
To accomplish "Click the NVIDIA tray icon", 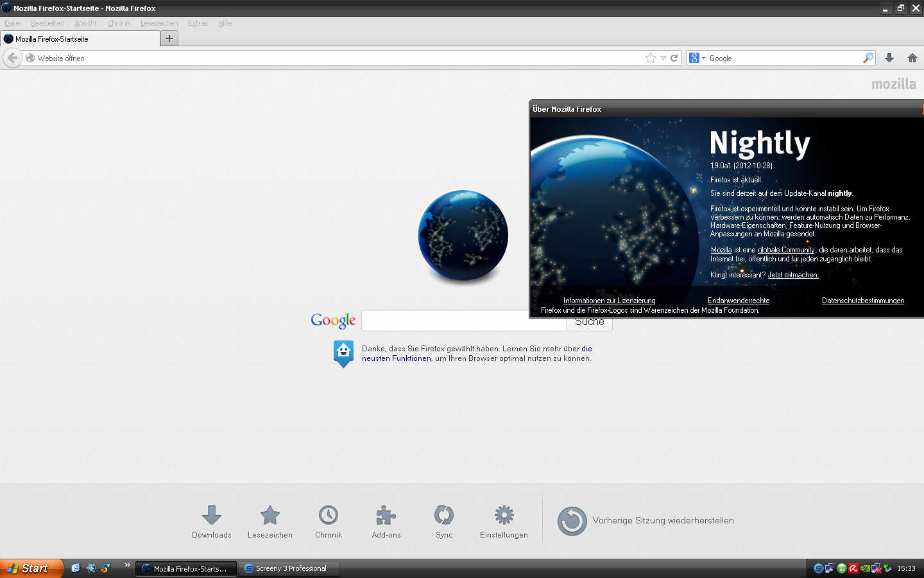I will [865, 568].
